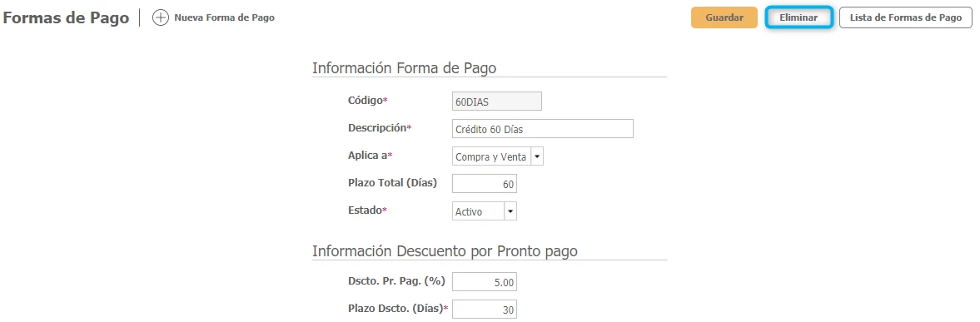The image size is (980, 322).
Task: Click the Código label text
Action: (366, 101)
